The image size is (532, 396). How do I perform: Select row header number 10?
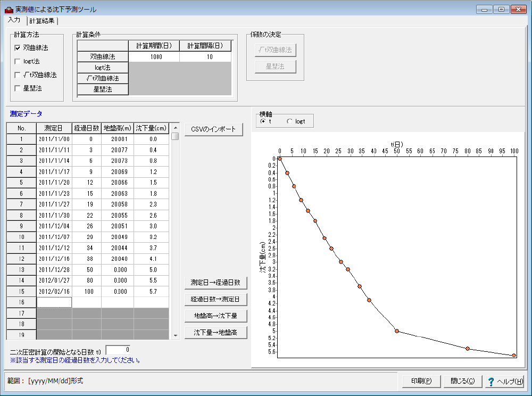[x=21, y=237]
